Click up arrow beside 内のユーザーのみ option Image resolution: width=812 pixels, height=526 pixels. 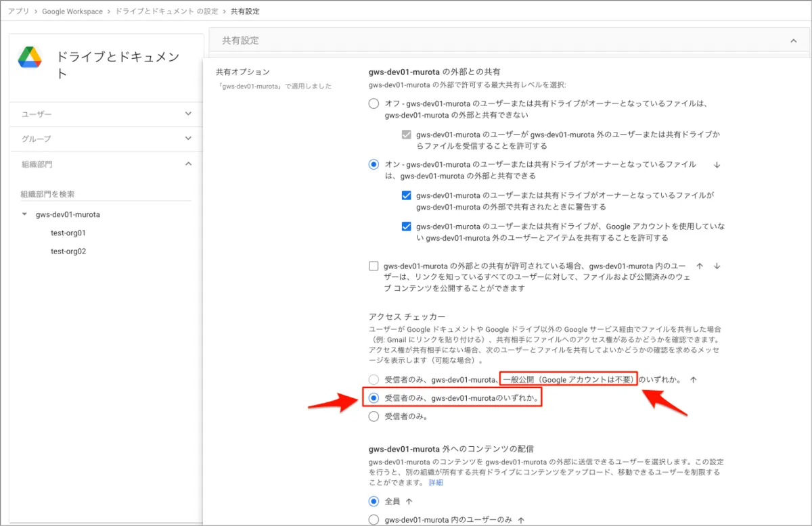521,520
